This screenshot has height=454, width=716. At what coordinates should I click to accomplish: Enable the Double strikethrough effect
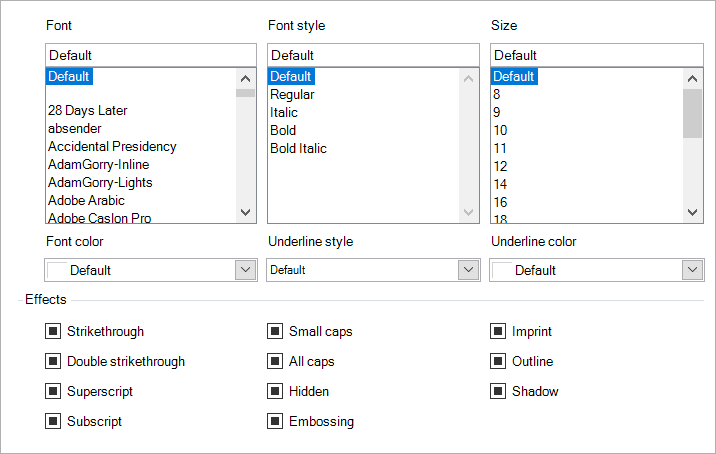click(x=53, y=361)
